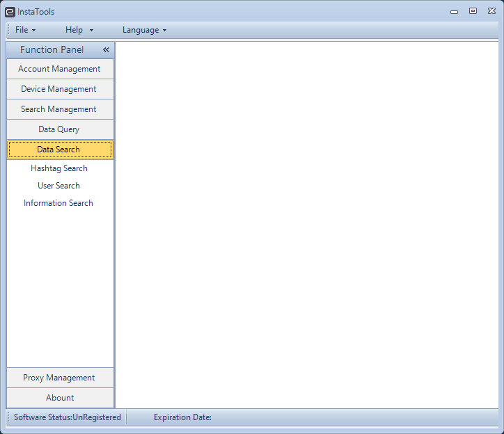Open the Help menu

79,30
